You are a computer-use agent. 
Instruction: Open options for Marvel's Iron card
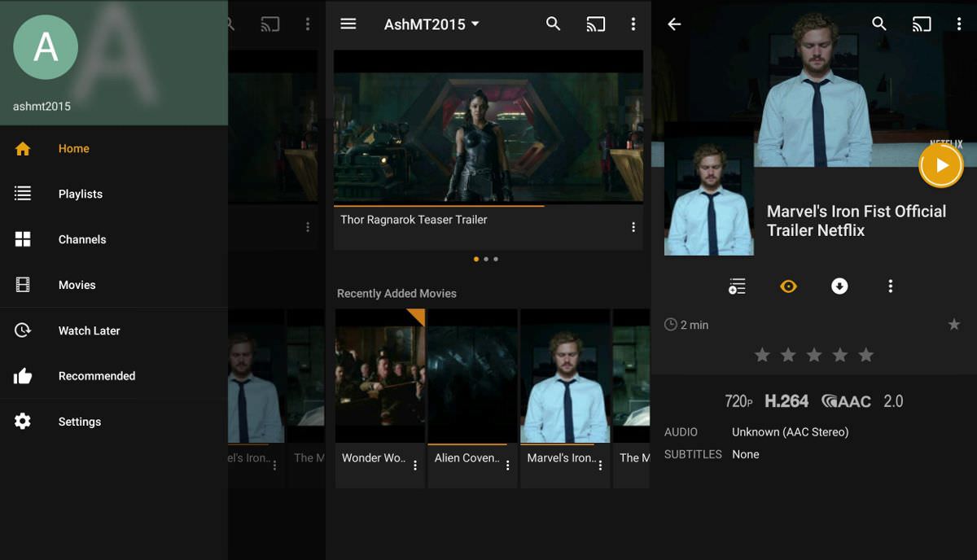tap(601, 466)
